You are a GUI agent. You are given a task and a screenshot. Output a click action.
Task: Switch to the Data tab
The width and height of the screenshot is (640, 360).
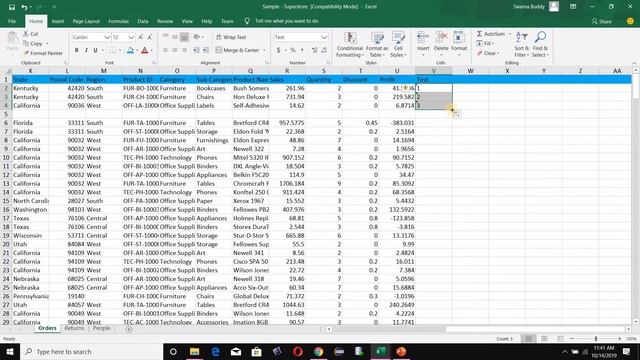143,21
